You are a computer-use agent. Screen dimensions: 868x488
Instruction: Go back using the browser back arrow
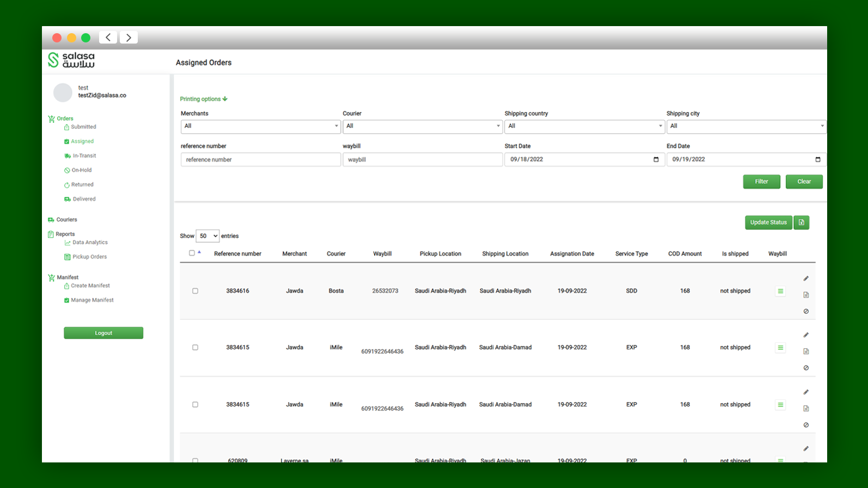(108, 38)
